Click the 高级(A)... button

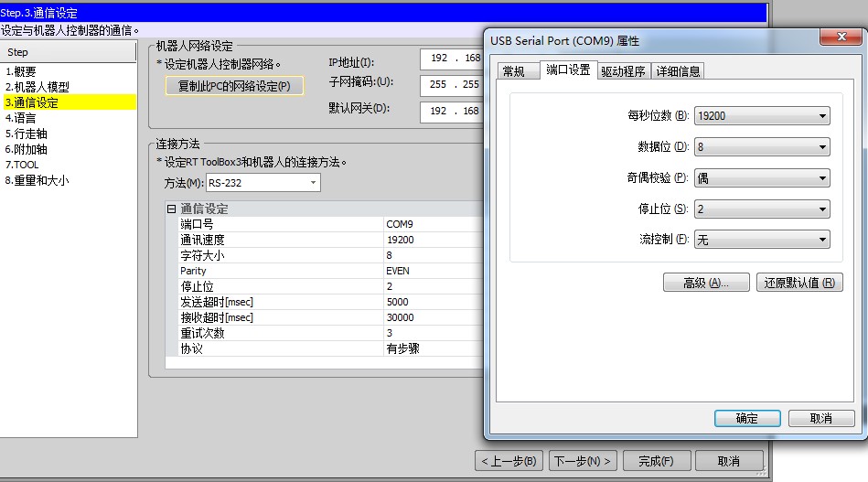click(x=706, y=283)
